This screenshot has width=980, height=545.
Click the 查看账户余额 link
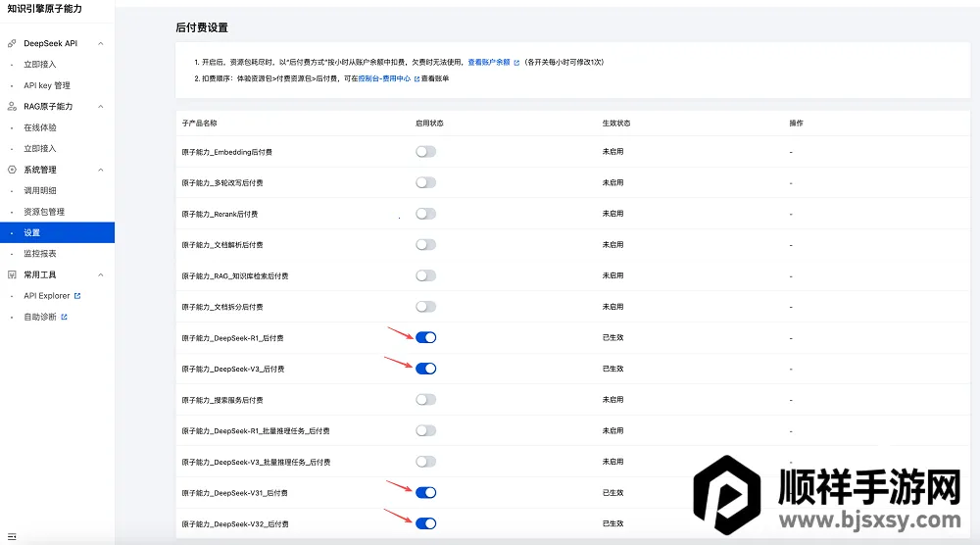(x=489, y=63)
